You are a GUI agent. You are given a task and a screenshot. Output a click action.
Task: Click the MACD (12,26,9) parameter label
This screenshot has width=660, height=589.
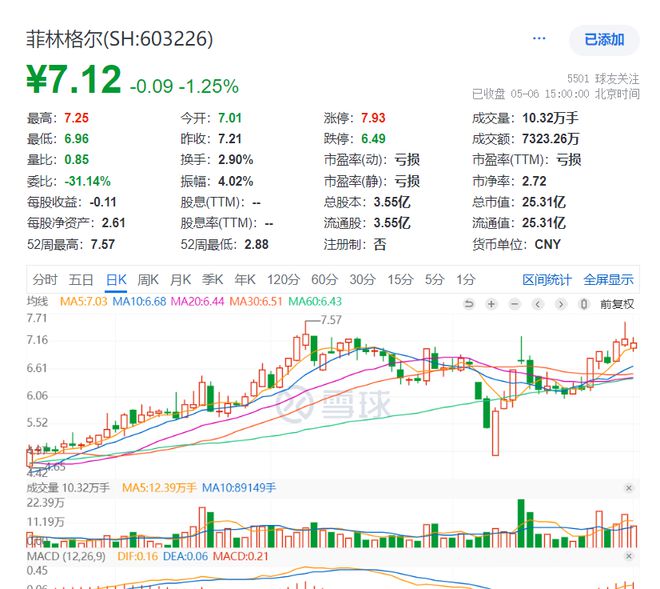pos(66,556)
